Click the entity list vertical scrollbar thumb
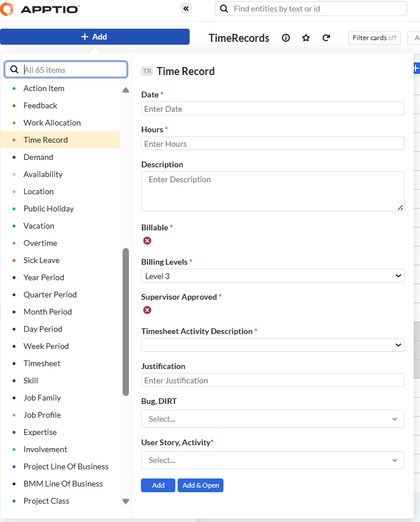 [126, 321]
